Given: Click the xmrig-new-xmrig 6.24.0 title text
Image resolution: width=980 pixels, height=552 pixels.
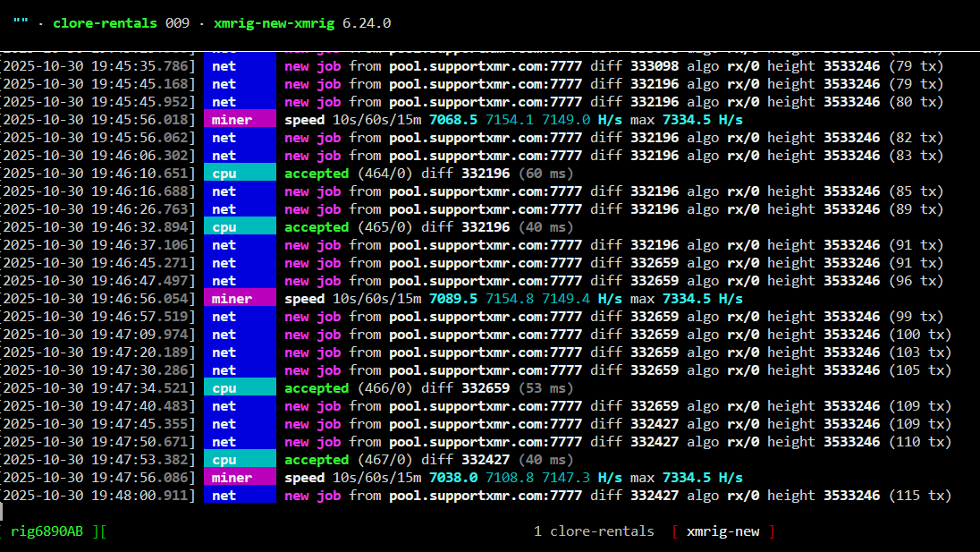Looking at the screenshot, I should click(x=301, y=23).
